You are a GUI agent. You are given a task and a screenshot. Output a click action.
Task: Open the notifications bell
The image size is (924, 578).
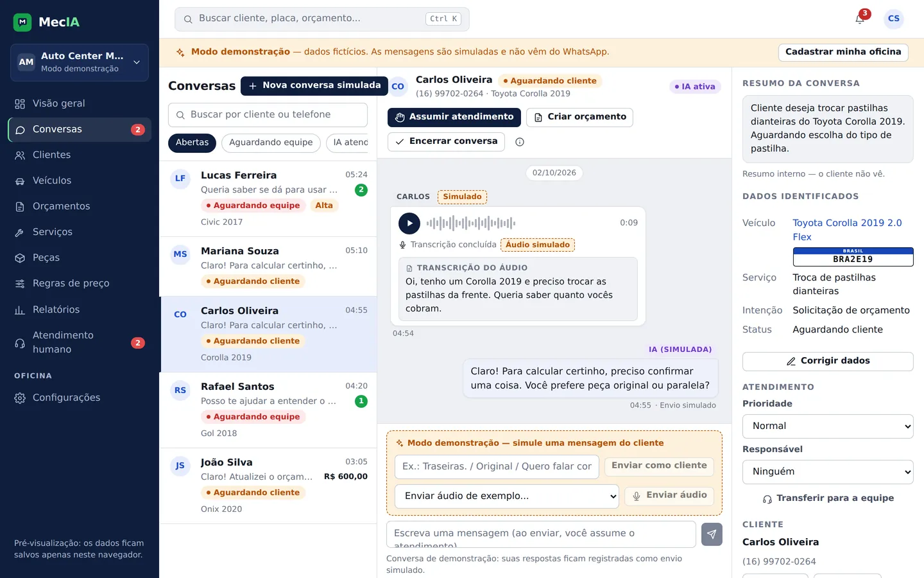coord(860,19)
